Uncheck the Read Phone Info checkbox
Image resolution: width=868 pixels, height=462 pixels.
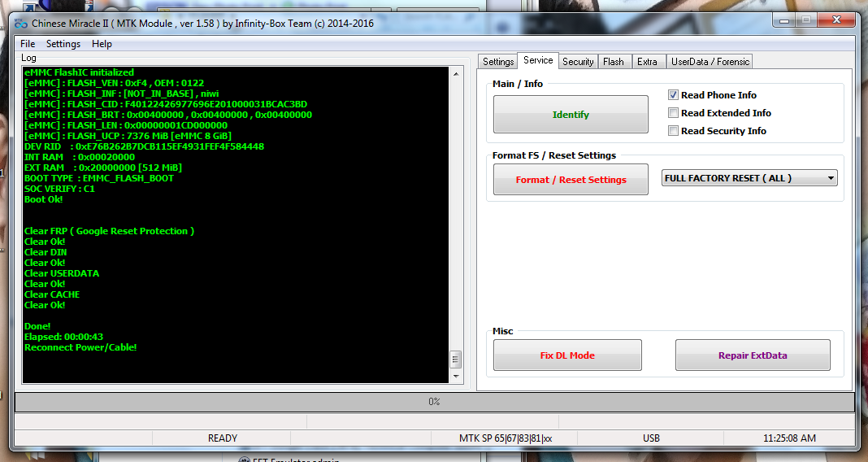(x=673, y=94)
